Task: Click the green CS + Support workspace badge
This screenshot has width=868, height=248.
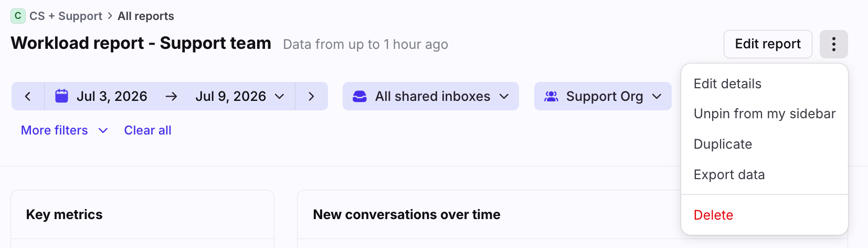Action: pos(18,16)
